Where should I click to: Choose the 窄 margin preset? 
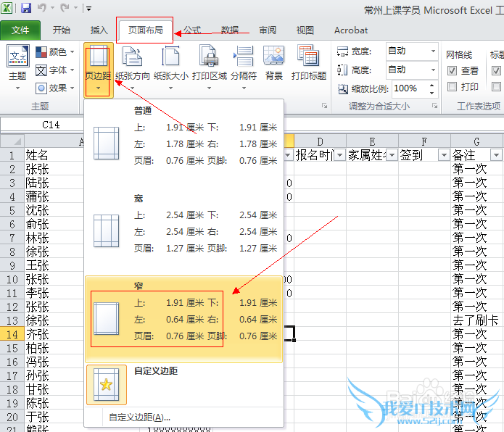coord(184,319)
